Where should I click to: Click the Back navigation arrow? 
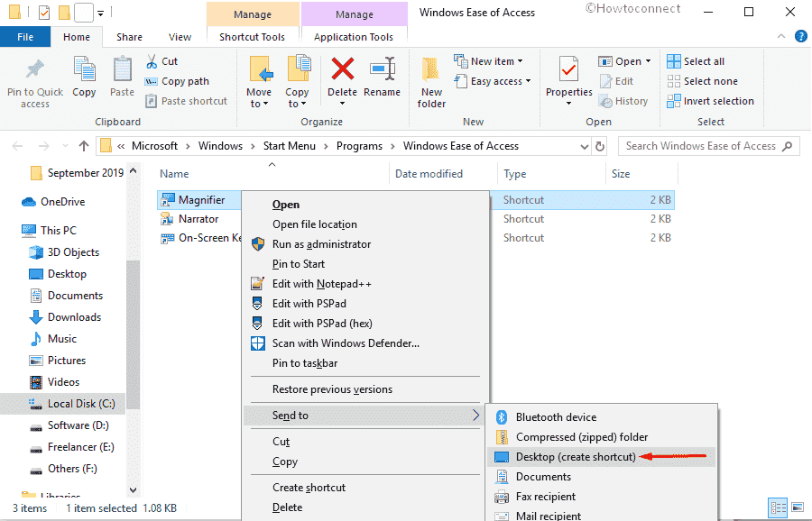tap(18, 146)
